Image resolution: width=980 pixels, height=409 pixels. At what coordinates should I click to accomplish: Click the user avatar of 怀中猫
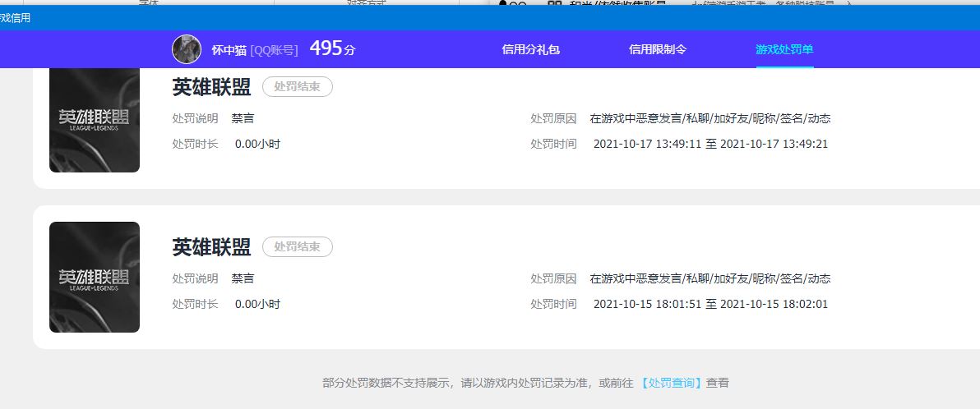[x=187, y=49]
